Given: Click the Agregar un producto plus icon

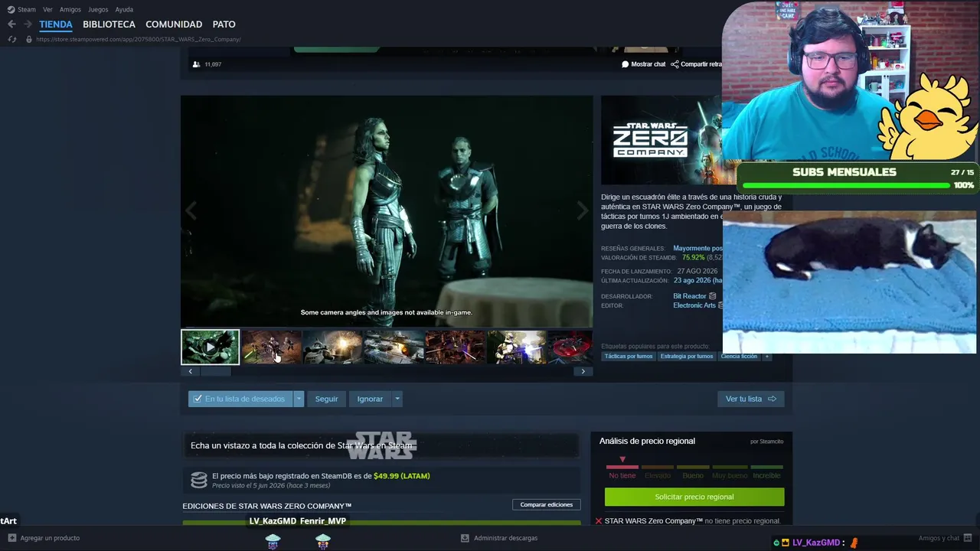Looking at the screenshot, I should tap(11, 538).
